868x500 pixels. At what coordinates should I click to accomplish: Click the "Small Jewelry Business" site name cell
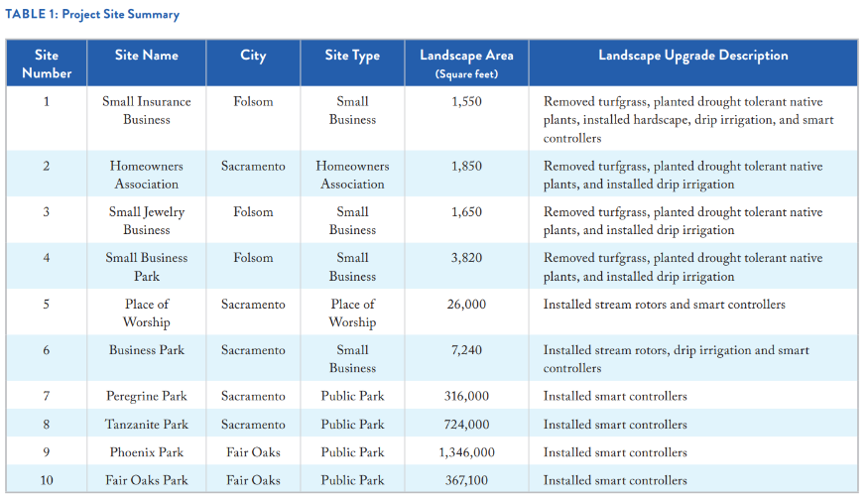tap(146, 220)
